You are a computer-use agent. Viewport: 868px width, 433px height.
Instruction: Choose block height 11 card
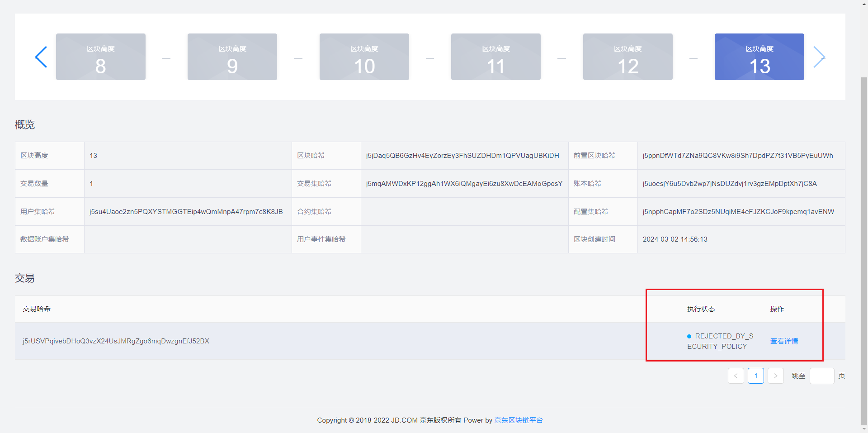(x=496, y=57)
